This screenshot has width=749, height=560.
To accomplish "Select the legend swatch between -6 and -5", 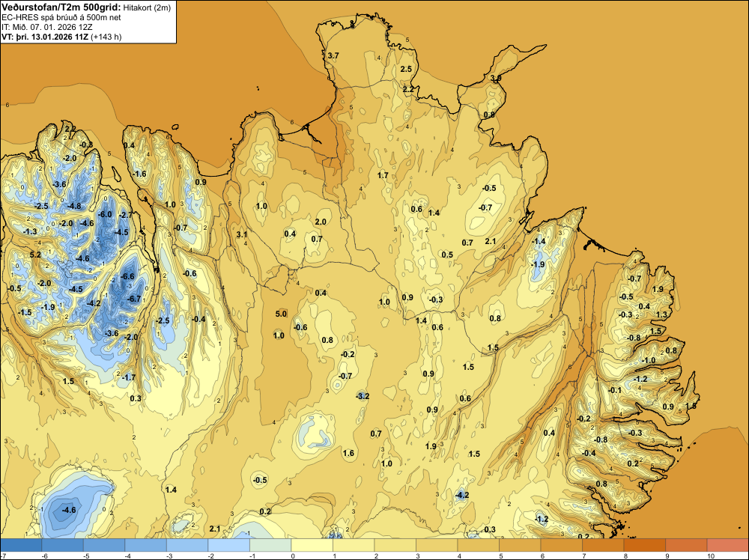I will [63, 545].
